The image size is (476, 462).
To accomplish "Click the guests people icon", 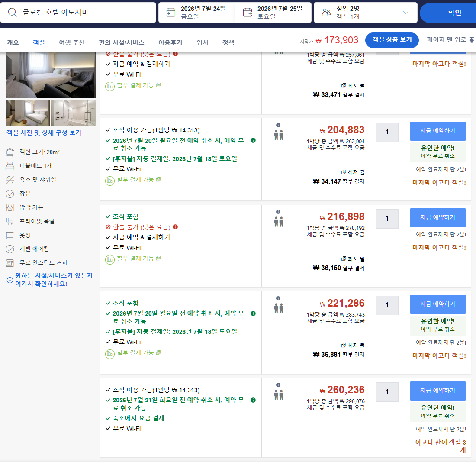I will click(326, 13).
